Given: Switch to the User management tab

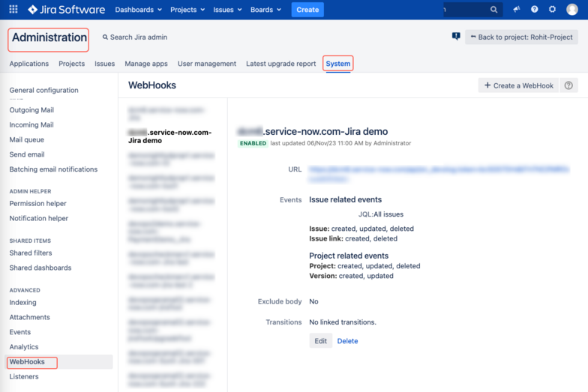Looking at the screenshot, I should tap(207, 64).
